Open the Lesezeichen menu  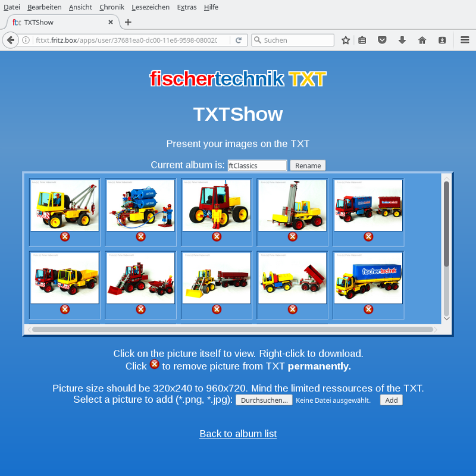pyautogui.click(x=151, y=7)
